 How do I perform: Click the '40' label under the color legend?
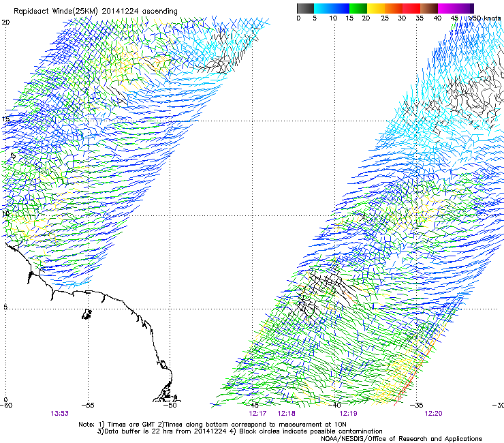[x=437, y=18]
